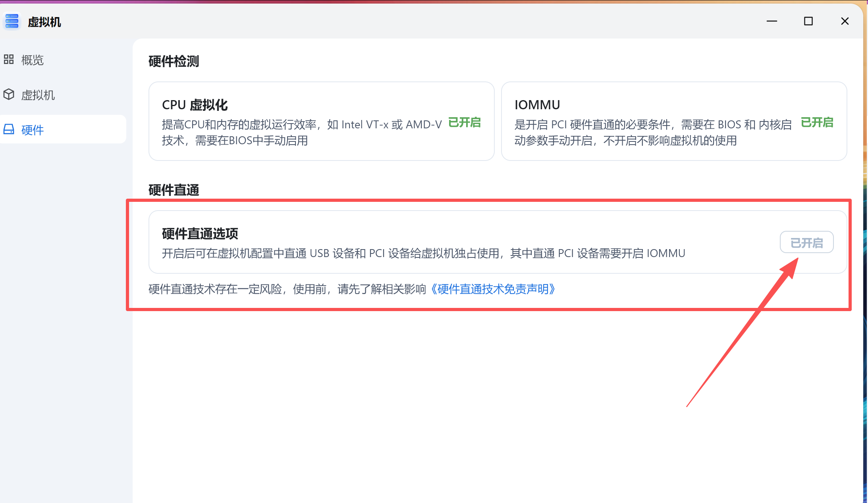This screenshot has height=503, width=868.
Task: Click the 已开启 status on CPU 虚拟化 card
Action: (x=465, y=123)
